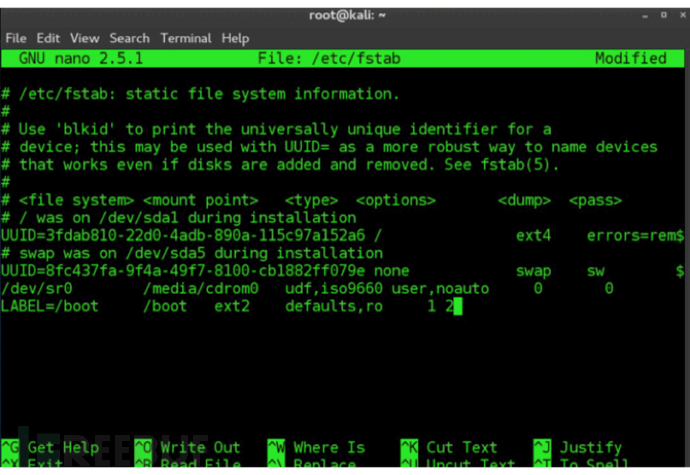Click the 'swap was on /dev/sda5' comment
The height and width of the screenshot is (475, 690).
click(x=192, y=253)
